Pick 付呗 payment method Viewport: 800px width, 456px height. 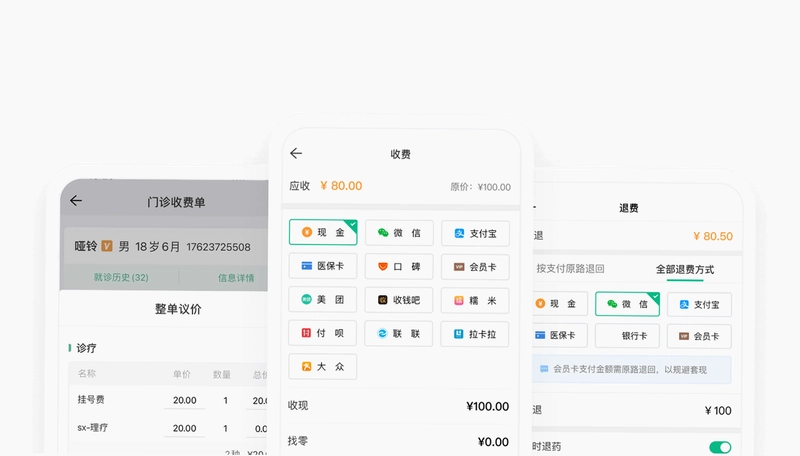click(322, 333)
